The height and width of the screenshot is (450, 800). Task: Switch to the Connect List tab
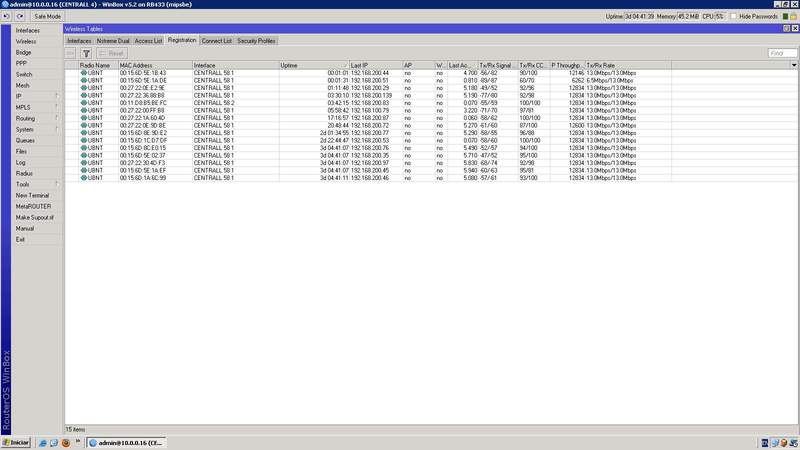coord(216,41)
